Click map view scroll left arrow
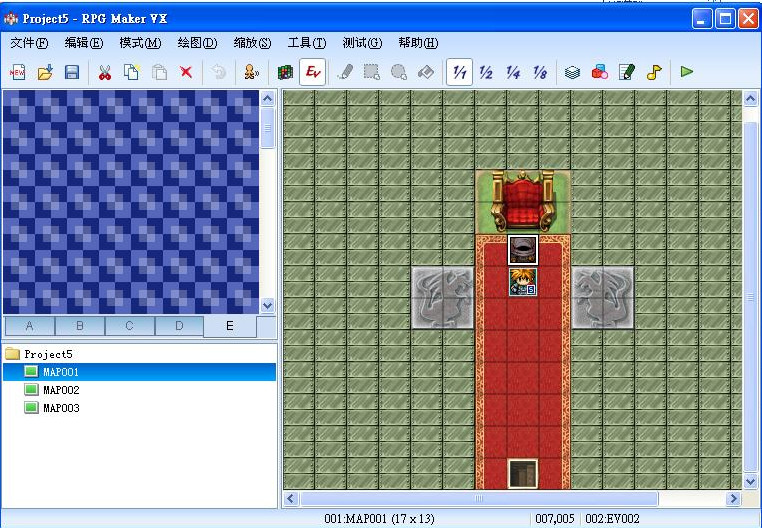The width and height of the screenshot is (762, 528). (291, 498)
